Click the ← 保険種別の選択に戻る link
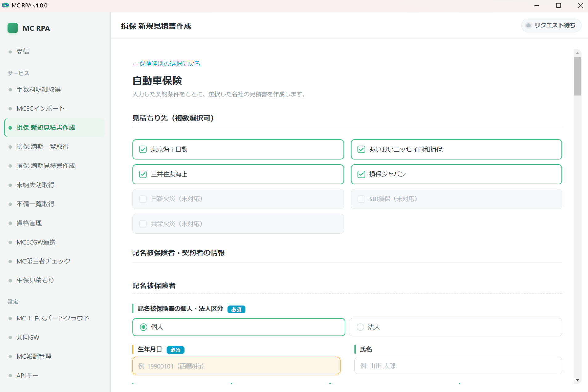 click(166, 64)
